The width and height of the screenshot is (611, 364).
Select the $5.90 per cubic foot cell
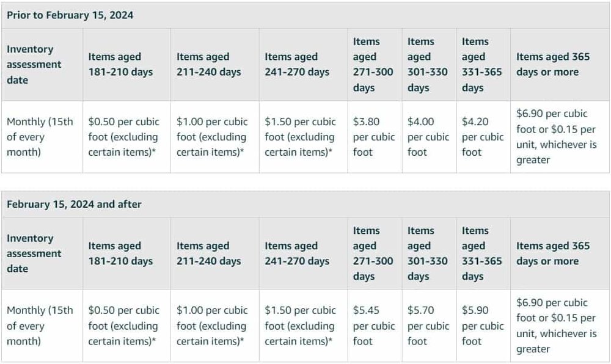(483, 326)
